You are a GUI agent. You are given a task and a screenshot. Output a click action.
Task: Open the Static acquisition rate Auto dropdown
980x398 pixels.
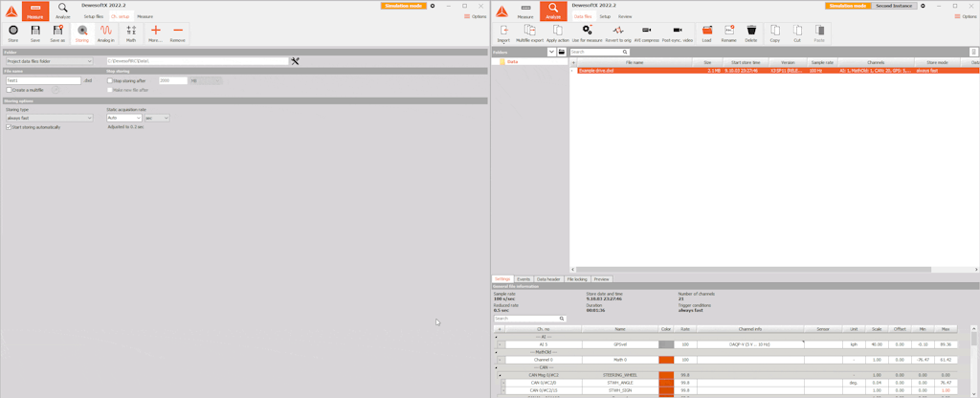click(124, 118)
